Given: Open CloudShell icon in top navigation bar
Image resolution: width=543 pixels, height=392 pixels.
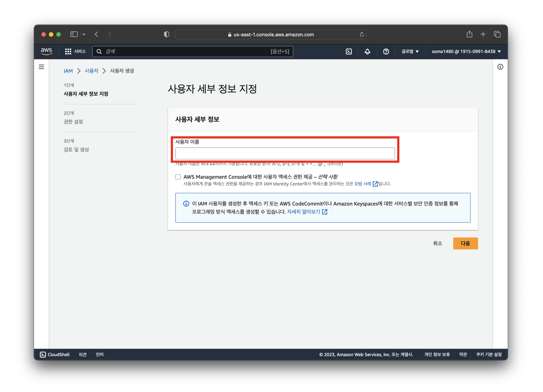Looking at the screenshot, I should coord(349,51).
